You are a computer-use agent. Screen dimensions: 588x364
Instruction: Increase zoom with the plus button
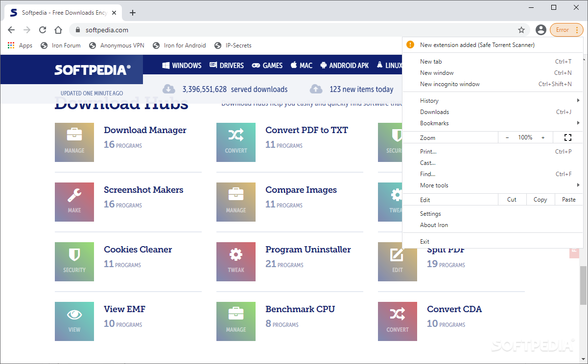[x=543, y=138]
